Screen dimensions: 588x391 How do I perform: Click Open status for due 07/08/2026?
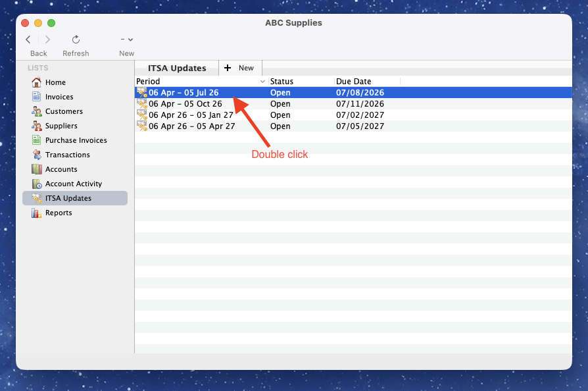point(280,93)
